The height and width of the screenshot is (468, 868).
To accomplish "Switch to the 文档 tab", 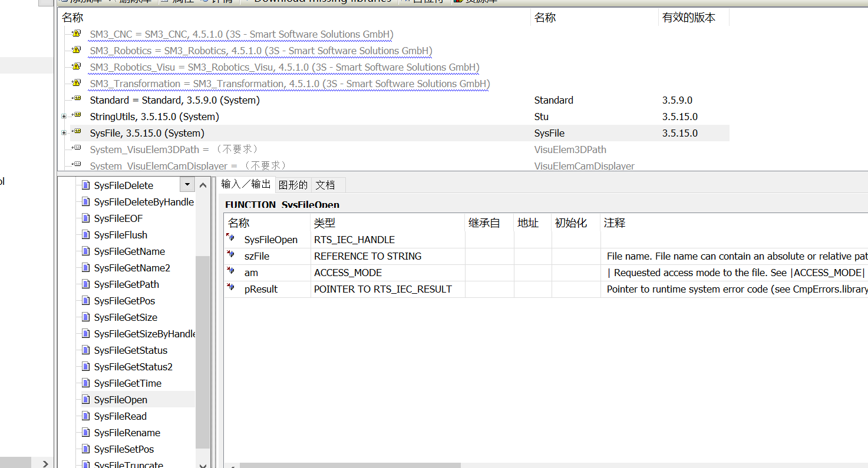I will coord(326,184).
